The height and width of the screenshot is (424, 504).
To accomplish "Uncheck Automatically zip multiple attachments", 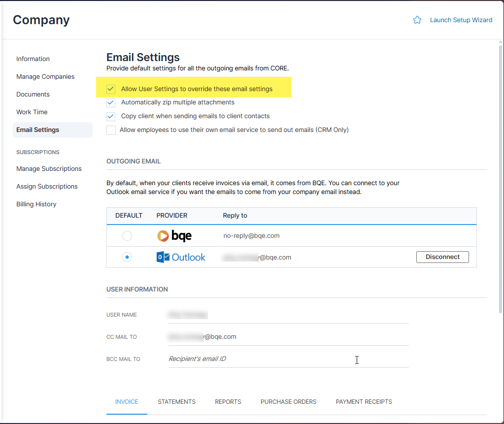I will point(111,102).
